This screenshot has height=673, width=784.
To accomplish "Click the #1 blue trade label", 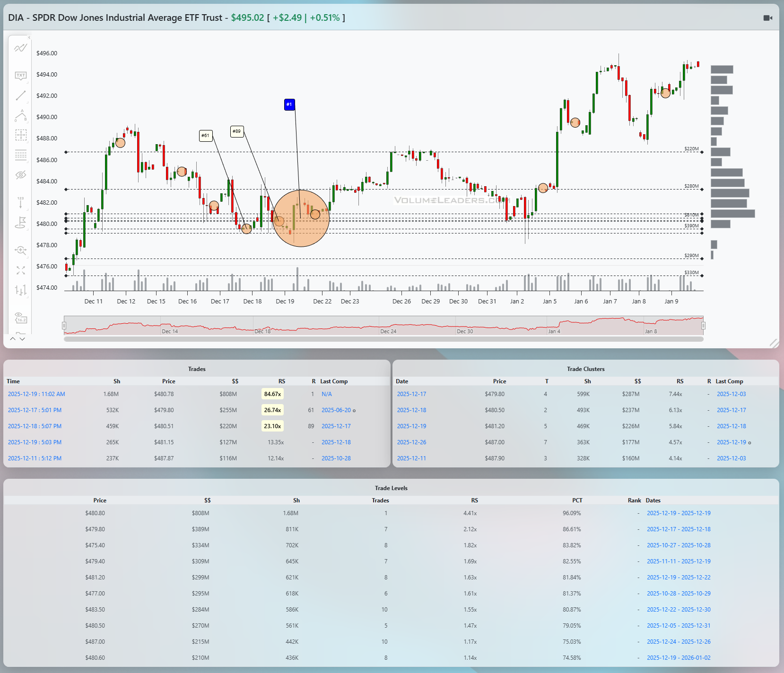I will pyautogui.click(x=289, y=104).
